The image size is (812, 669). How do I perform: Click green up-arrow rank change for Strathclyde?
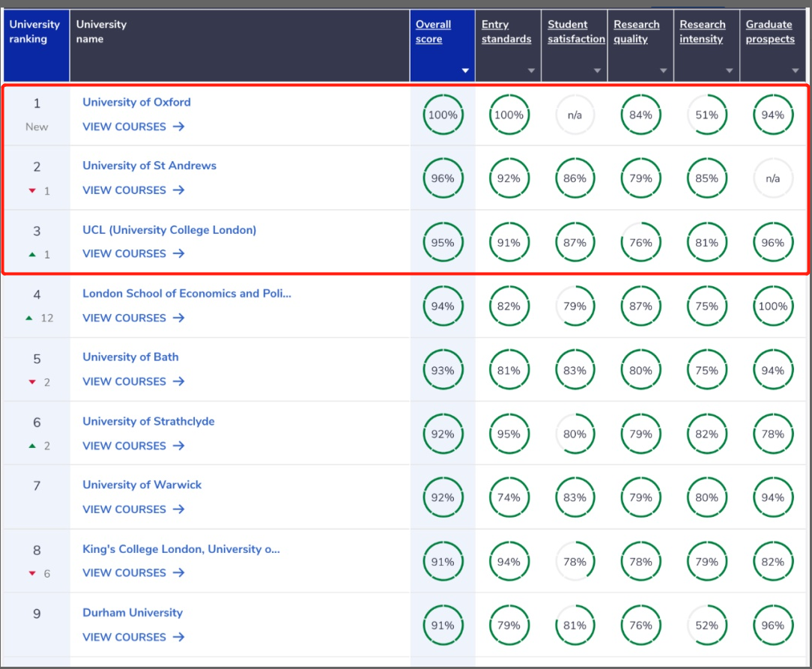[32, 446]
